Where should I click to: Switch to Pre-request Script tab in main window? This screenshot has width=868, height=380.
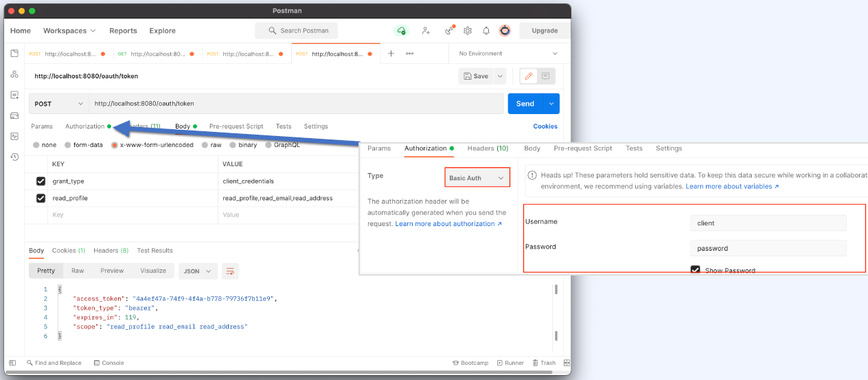coord(236,126)
